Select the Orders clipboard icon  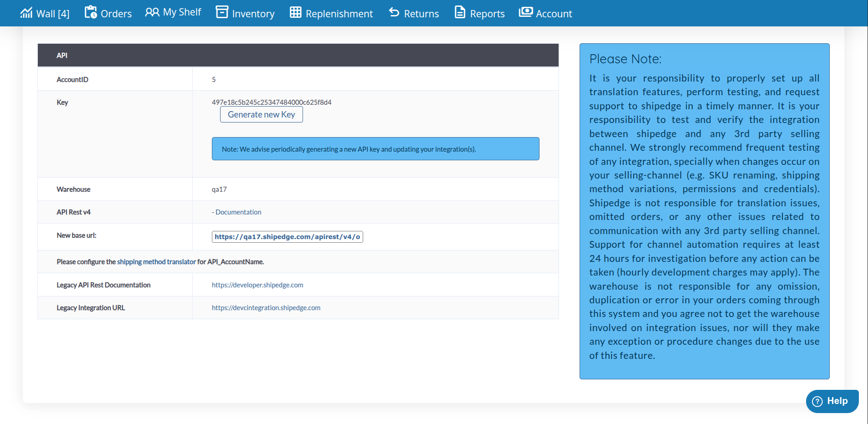tap(91, 12)
